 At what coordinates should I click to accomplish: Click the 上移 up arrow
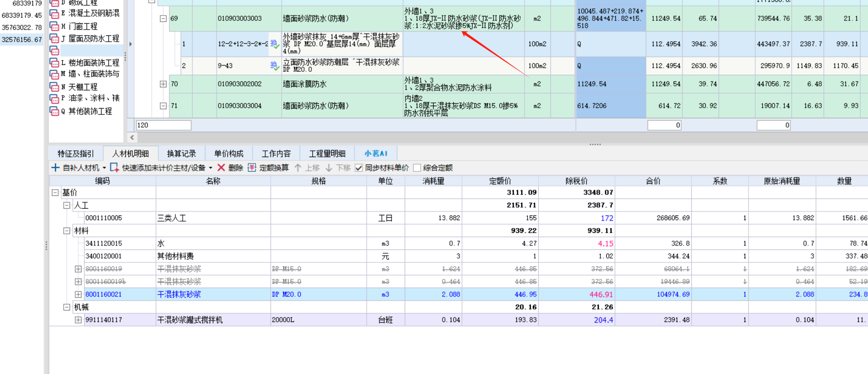click(298, 168)
